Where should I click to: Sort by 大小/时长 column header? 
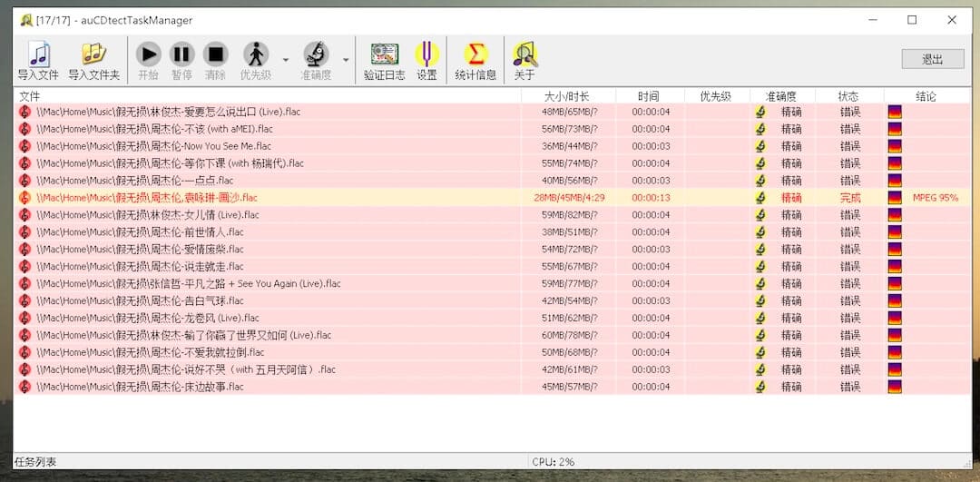coord(567,96)
